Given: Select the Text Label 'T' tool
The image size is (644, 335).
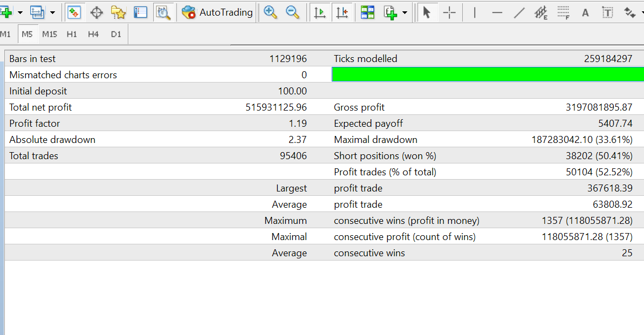Looking at the screenshot, I should point(607,13).
